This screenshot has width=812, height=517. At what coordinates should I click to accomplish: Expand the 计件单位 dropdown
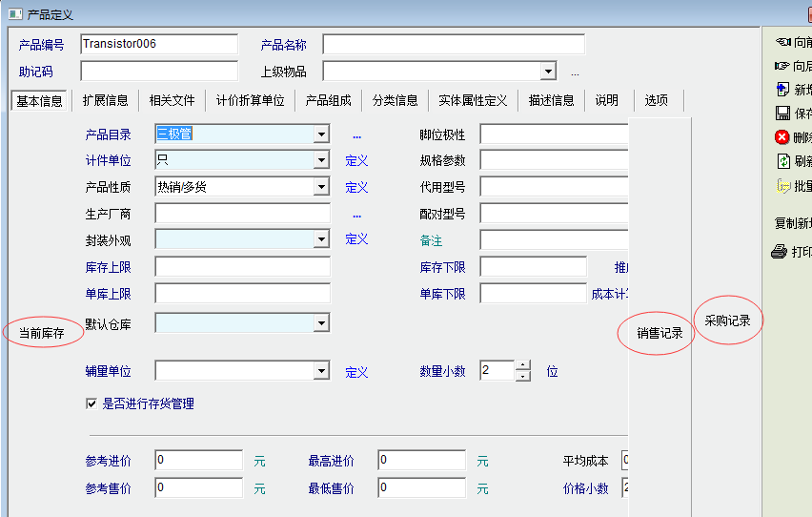321,161
